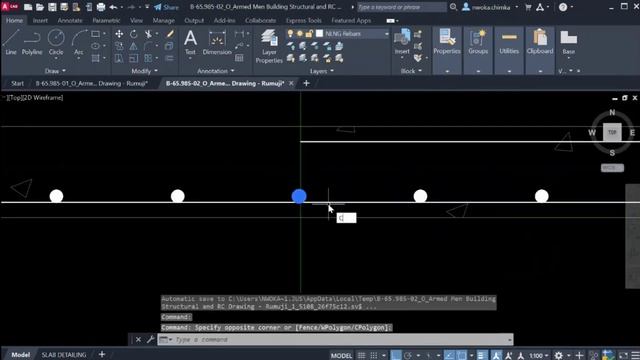Viewport: 640px width, 360px height.
Task: Choose the Hatch tool
Action: 96,58
